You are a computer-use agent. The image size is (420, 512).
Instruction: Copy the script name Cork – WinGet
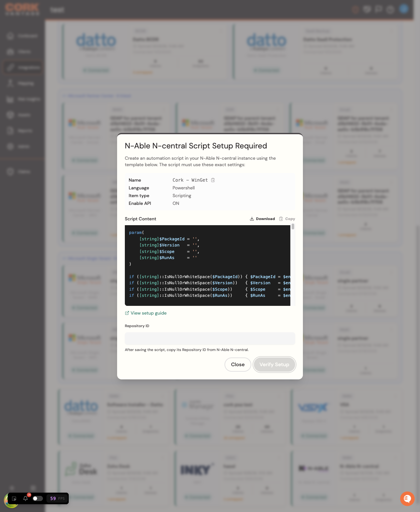pos(213,180)
